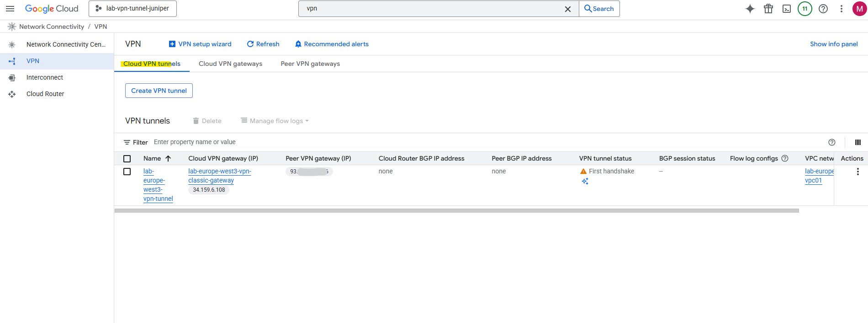Open the top bar more options menu

pyautogui.click(x=842, y=9)
